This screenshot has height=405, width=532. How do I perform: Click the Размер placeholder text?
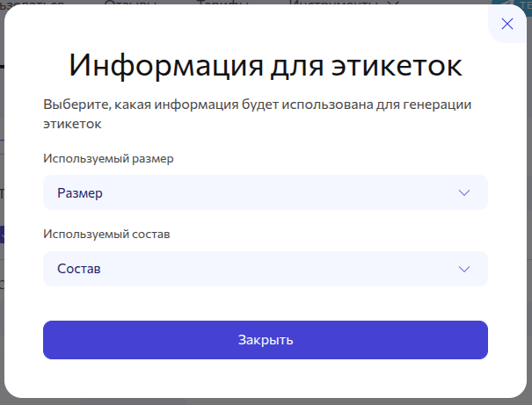(80, 193)
